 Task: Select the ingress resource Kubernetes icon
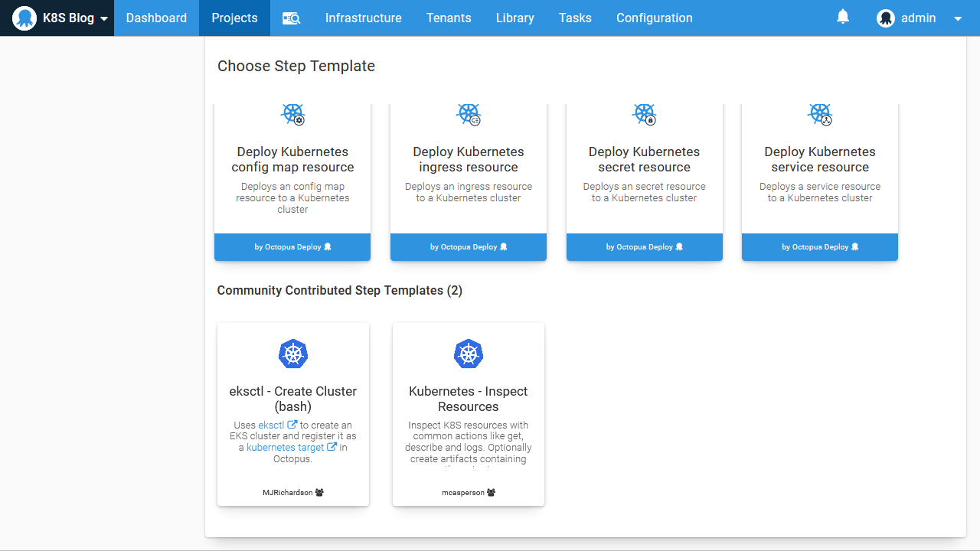click(469, 115)
